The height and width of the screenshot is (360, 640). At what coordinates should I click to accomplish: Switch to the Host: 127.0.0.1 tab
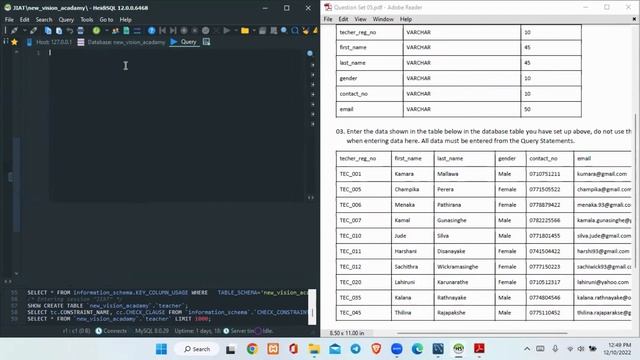coord(49,42)
